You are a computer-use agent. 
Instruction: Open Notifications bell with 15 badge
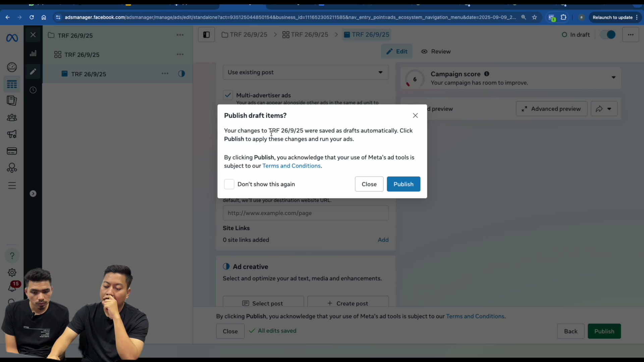[x=13, y=287]
